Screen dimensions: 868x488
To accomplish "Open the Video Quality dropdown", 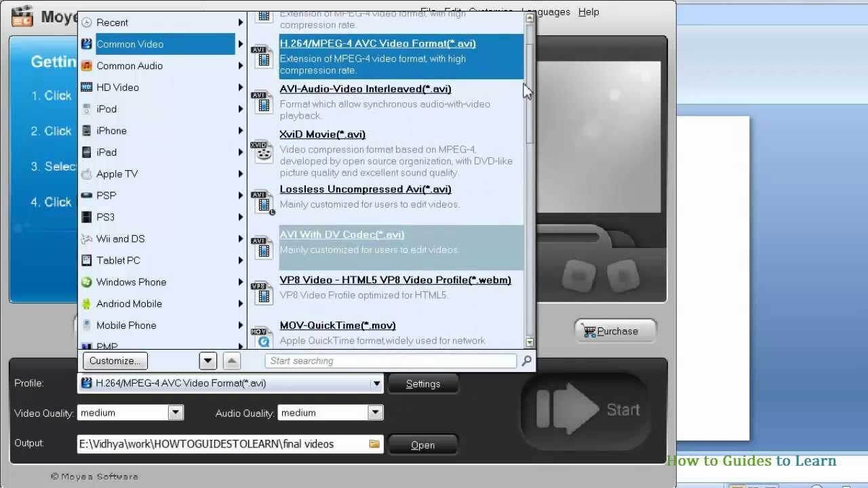I will (x=176, y=413).
